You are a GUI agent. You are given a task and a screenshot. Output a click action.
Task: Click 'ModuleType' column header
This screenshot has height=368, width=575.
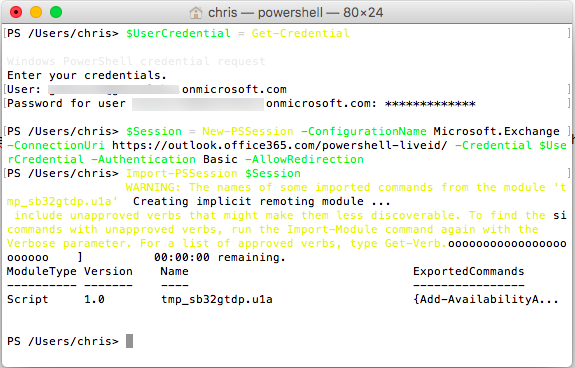point(42,271)
